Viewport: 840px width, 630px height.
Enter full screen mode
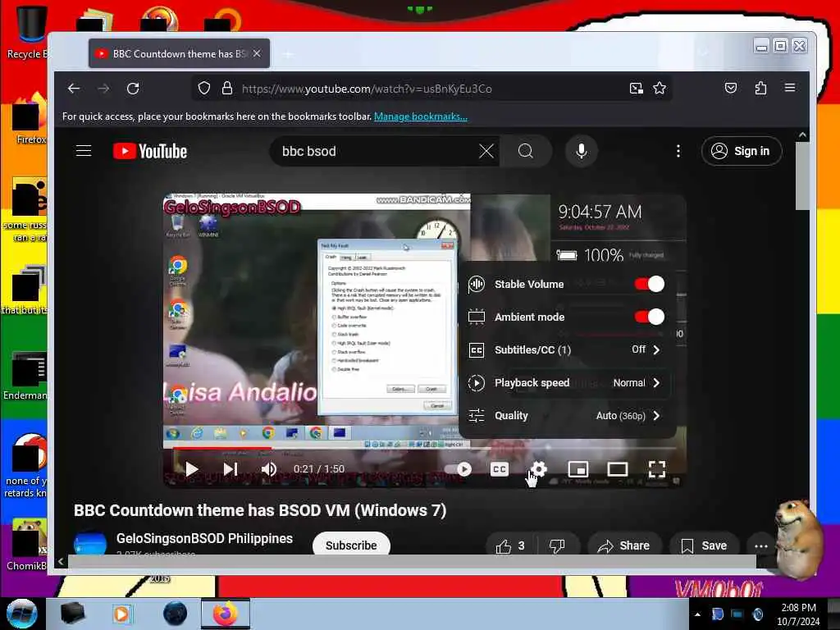[x=657, y=469]
